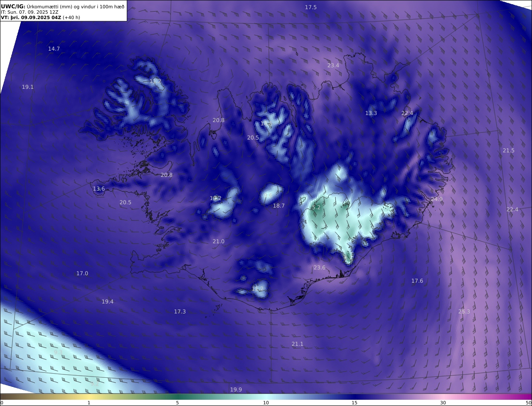Click the 23.6 value label

point(319,267)
